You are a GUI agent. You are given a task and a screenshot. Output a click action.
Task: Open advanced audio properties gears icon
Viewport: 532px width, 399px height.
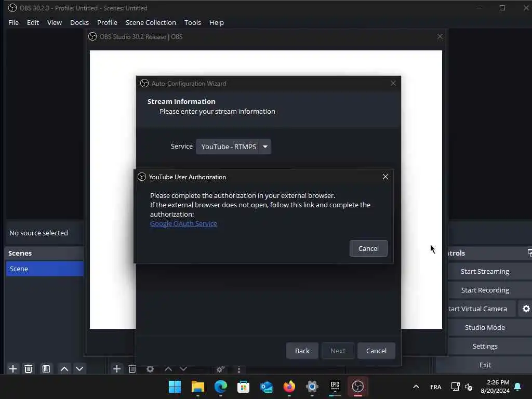pyautogui.click(x=220, y=369)
